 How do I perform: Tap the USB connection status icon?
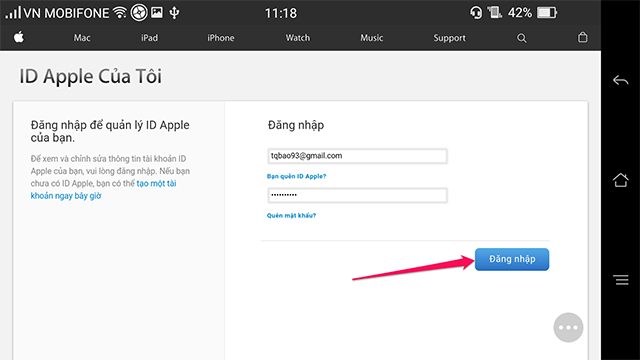click(x=174, y=13)
